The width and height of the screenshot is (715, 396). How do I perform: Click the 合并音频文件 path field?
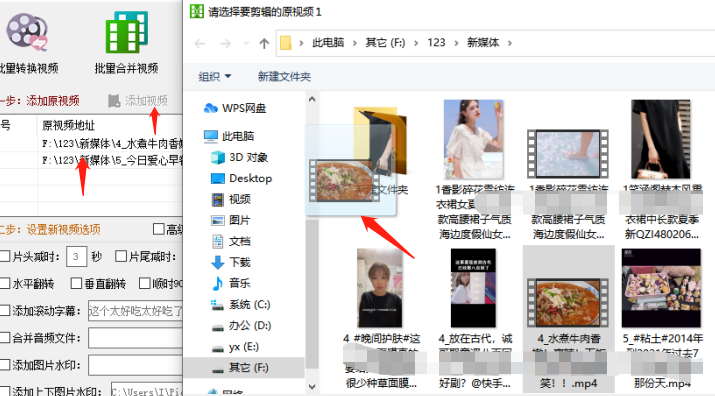click(x=135, y=338)
